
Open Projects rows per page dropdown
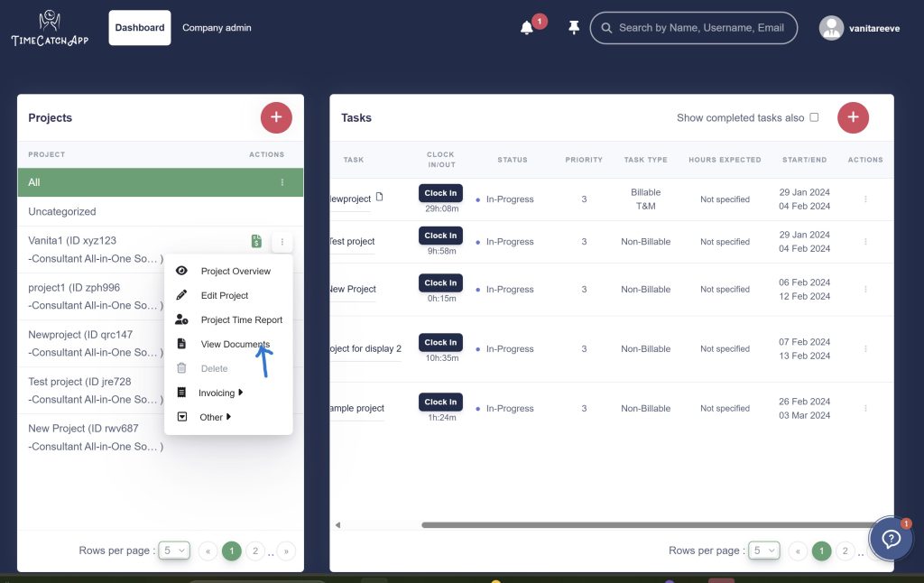tap(174, 551)
